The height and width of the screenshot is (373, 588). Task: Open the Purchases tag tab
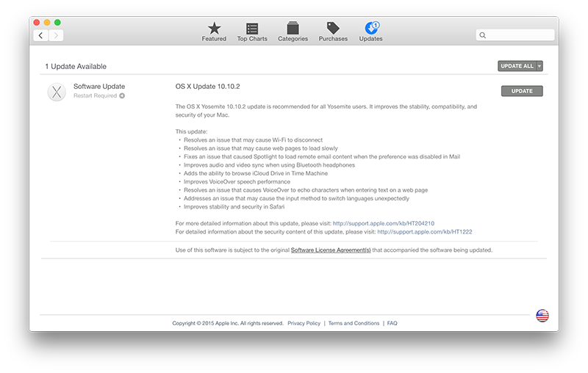pyautogui.click(x=333, y=32)
